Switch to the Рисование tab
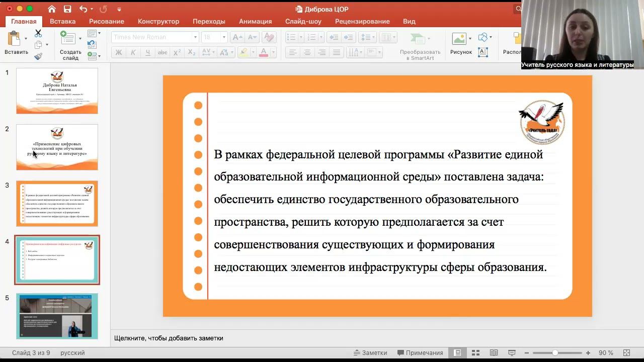 [x=107, y=22]
